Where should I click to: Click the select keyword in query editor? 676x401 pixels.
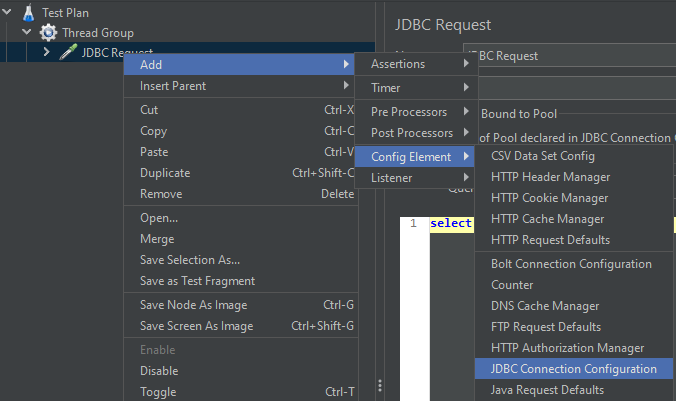(x=451, y=223)
